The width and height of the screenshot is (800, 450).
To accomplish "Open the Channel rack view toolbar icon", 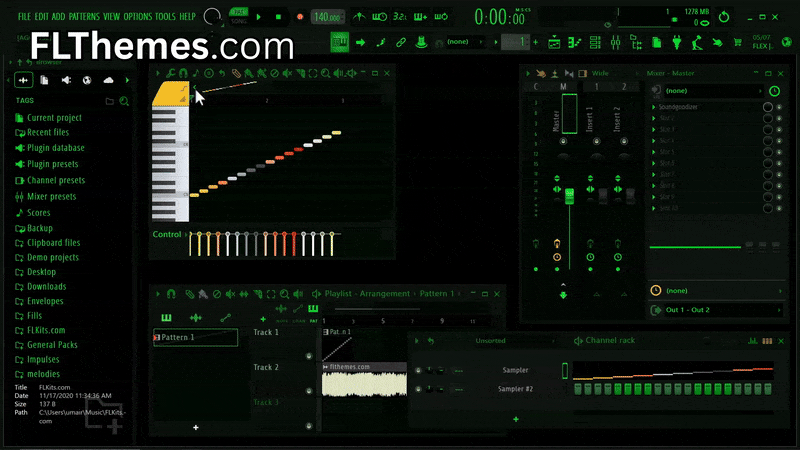I will [595, 43].
